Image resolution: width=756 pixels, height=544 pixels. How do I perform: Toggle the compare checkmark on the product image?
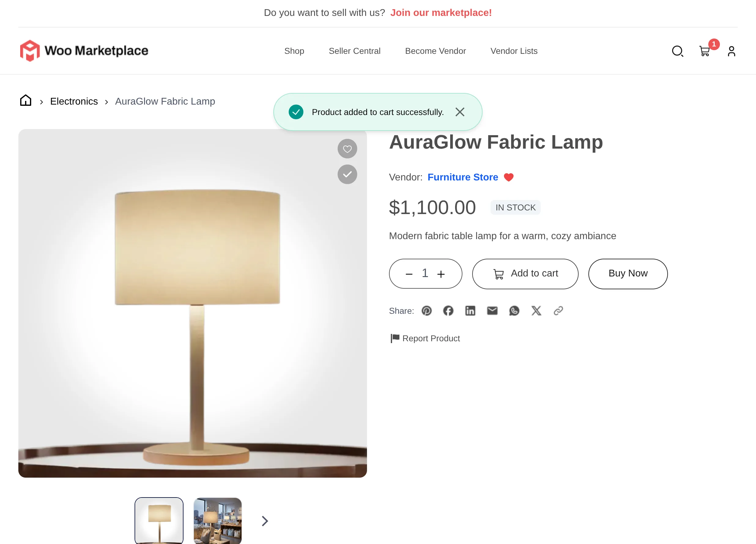click(x=347, y=174)
